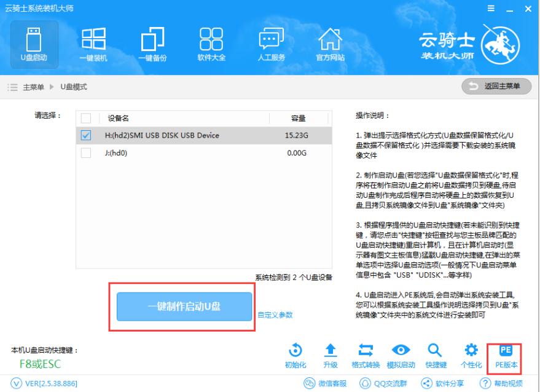
Task: Uncheck the SMI USB DISK device
Action: (86, 134)
